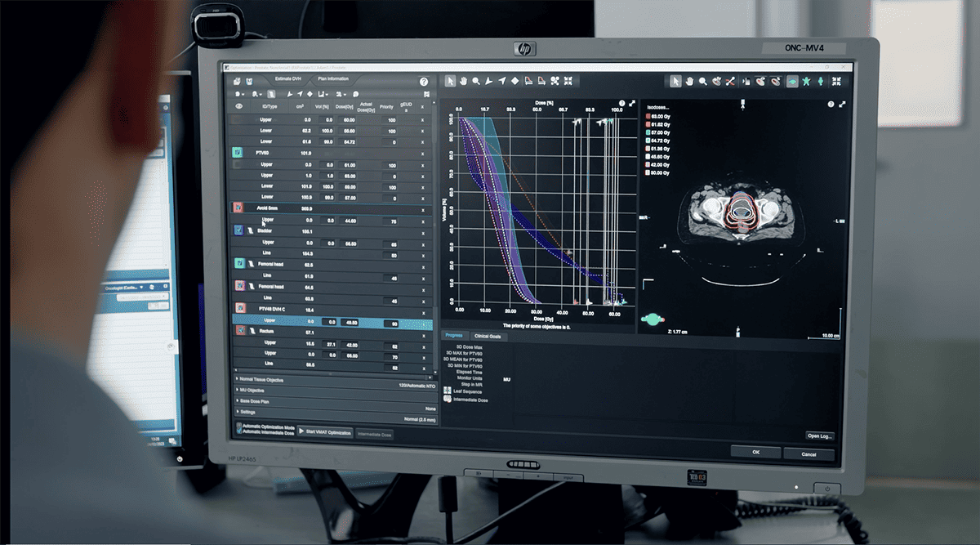
Task: Select the PTV48 DVH C structure name
Action: [x=274, y=310]
